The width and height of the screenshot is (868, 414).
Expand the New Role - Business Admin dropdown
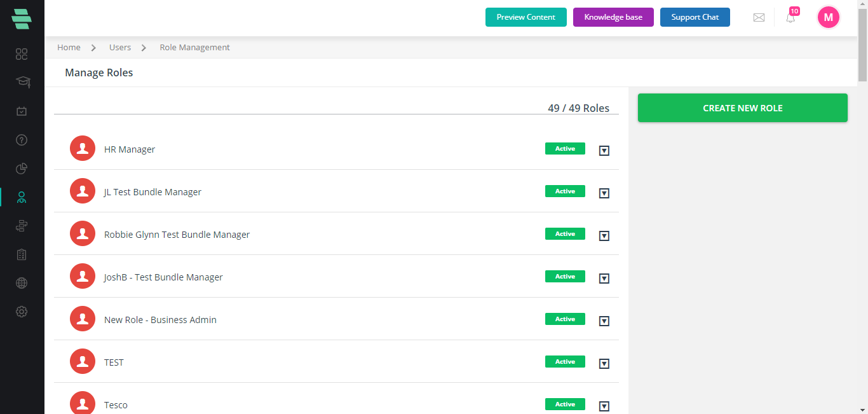[x=604, y=321]
